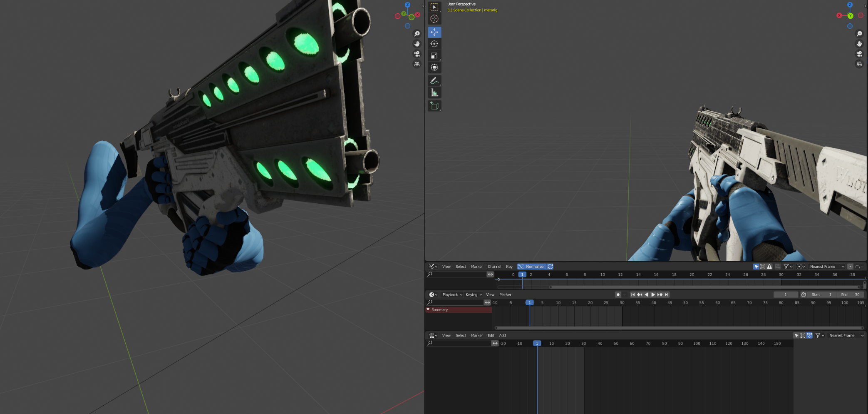Screen dimensions: 868x414
Task: Switch perspective/orthographic in right viewport
Action: point(859,64)
